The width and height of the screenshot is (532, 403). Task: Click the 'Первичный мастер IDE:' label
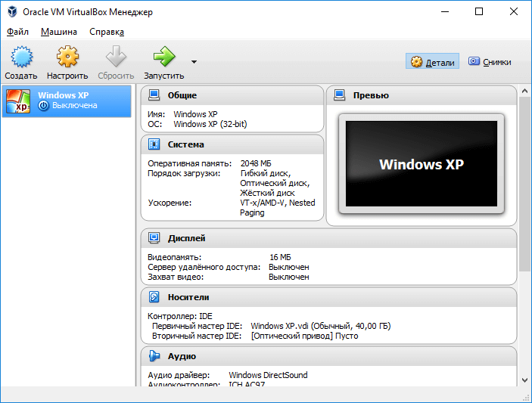[x=197, y=326]
